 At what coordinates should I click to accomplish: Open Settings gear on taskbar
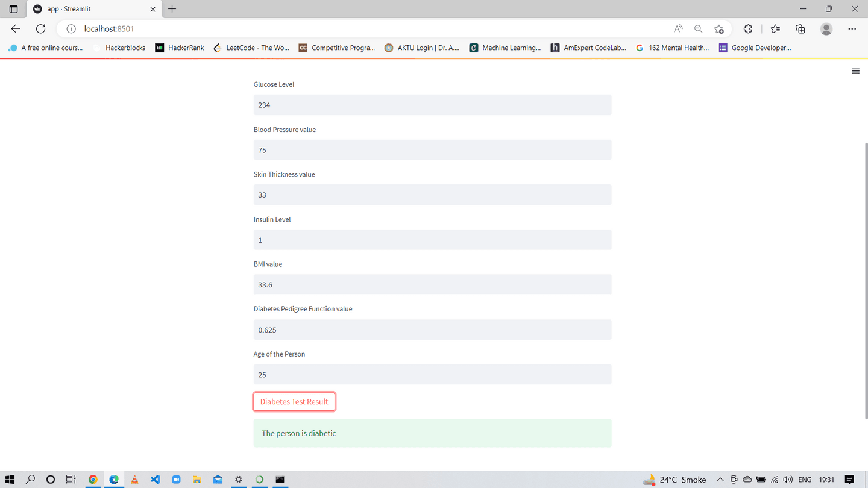point(239,480)
